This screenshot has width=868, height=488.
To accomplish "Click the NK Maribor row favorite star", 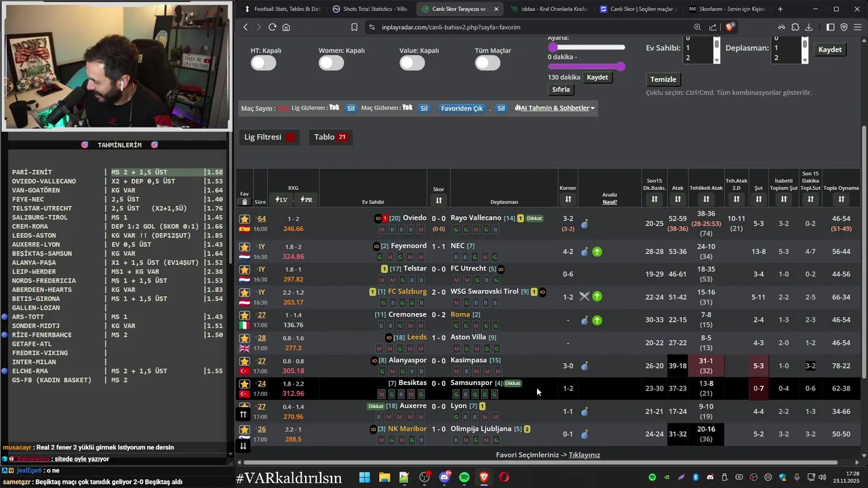I will [x=245, y=430].
